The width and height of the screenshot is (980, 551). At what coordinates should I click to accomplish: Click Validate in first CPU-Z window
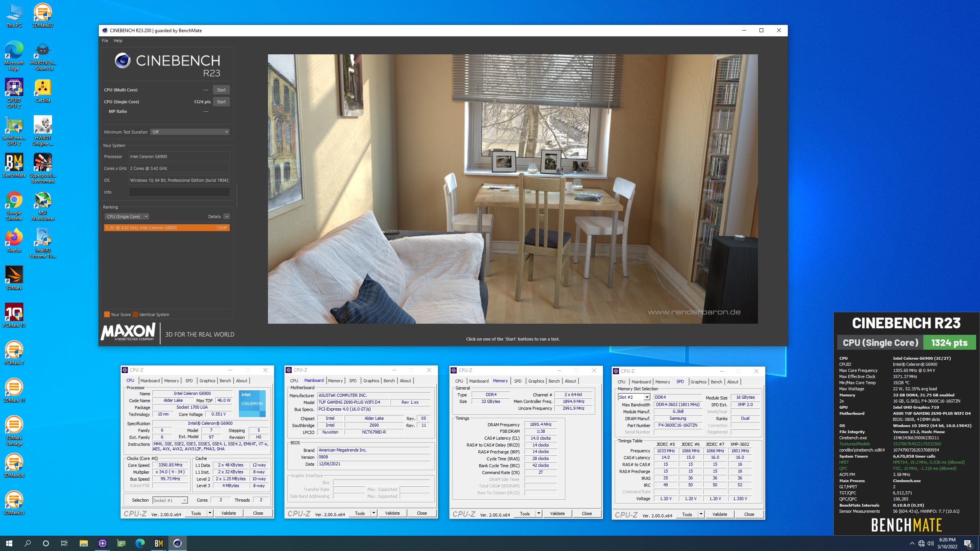coord(229,513)
